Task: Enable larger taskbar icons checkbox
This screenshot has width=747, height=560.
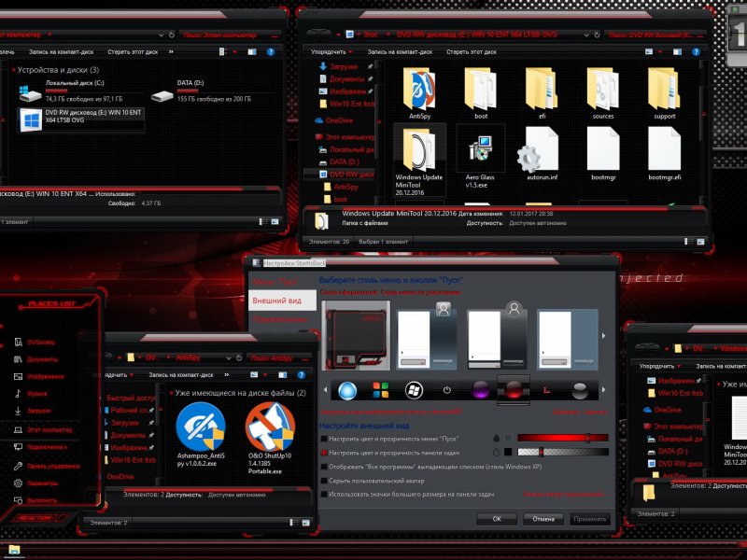Action: tap(324, 495)
